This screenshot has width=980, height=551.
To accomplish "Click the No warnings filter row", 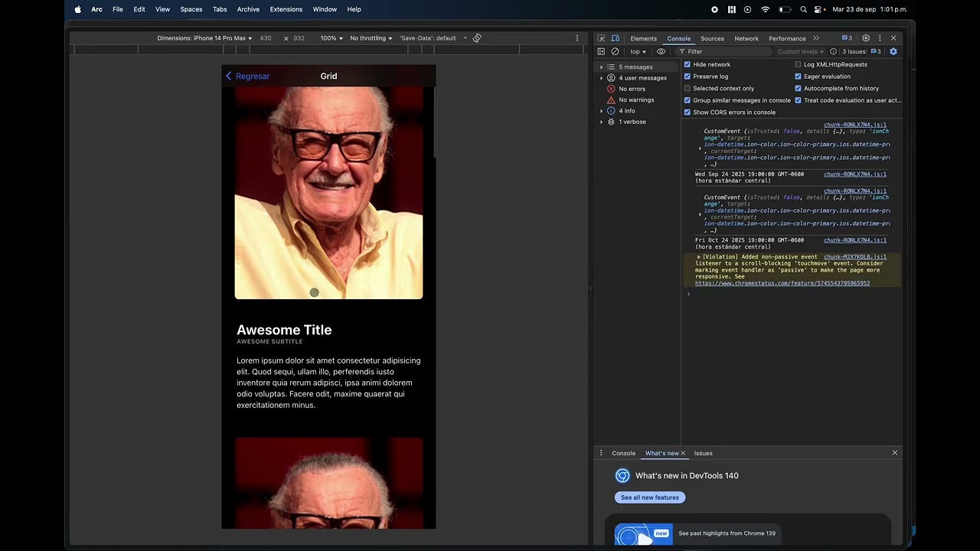I will tap(638, 99).
